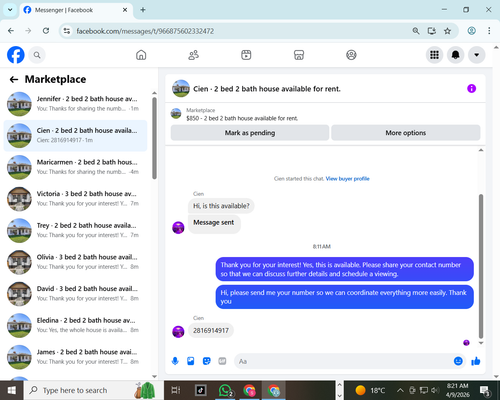Open Victoria's 3 bed conversation
The height and width of the screenshot is (400, 500).
point(75,199)
